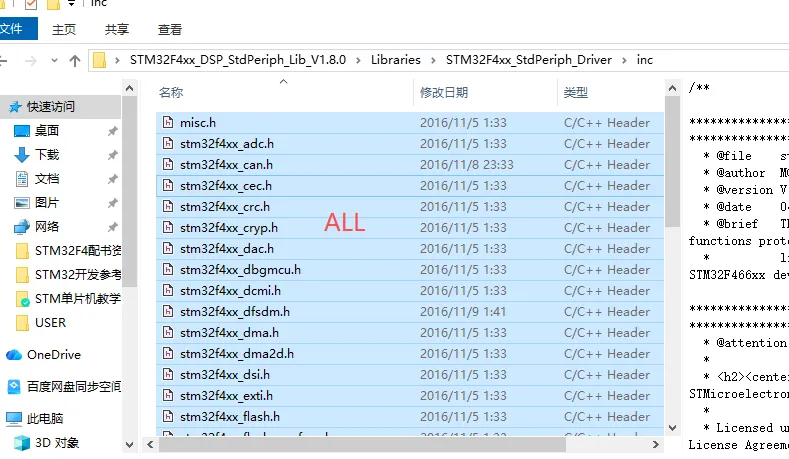Click the blue download arrow icon

click(x=22, y=155)
